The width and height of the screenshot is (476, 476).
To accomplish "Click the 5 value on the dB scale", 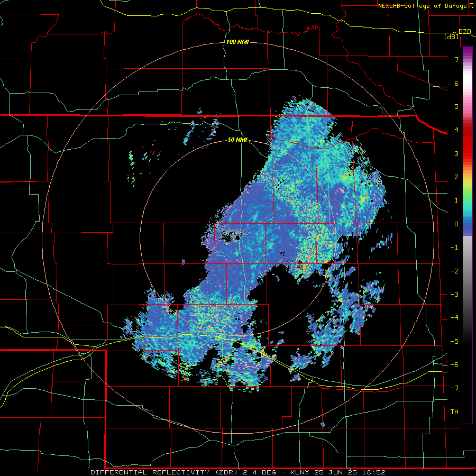I will (x=456, y=106).
